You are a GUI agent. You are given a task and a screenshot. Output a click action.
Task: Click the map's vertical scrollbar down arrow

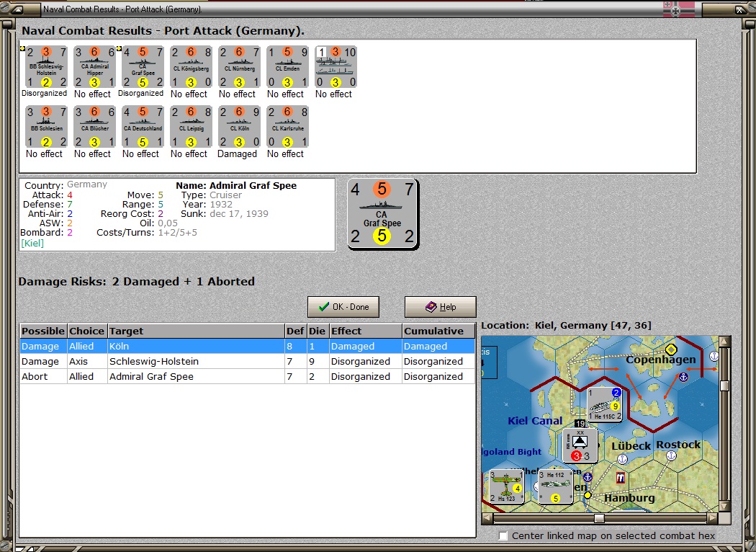pos(724,506)
